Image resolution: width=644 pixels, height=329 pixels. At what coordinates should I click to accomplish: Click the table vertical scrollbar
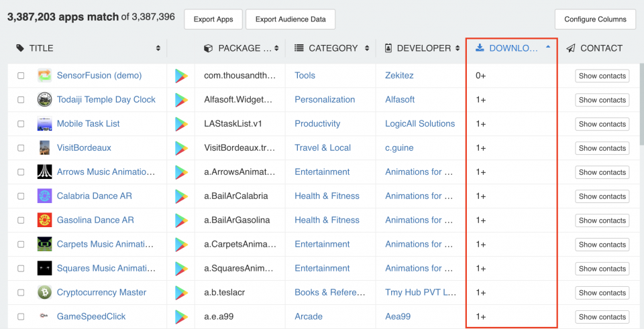tap(641, 105)
